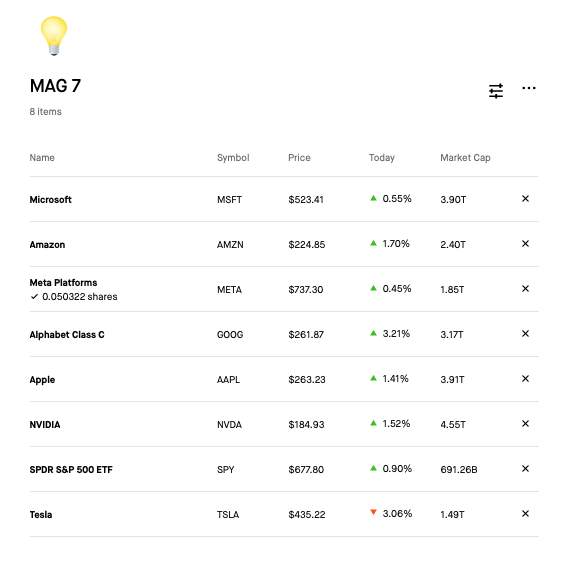Remove Apple from the list
This screenshot has height=567, width=563.
525,379
